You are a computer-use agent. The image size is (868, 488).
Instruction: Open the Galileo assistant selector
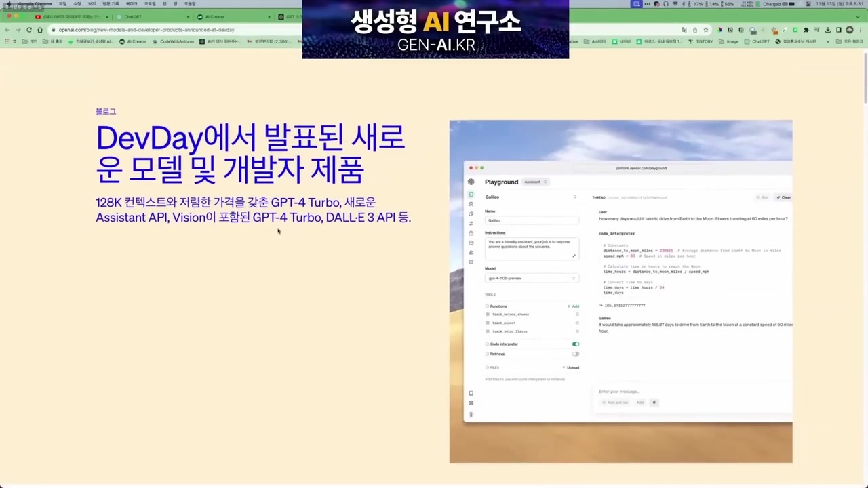click(x=531, y=197)
